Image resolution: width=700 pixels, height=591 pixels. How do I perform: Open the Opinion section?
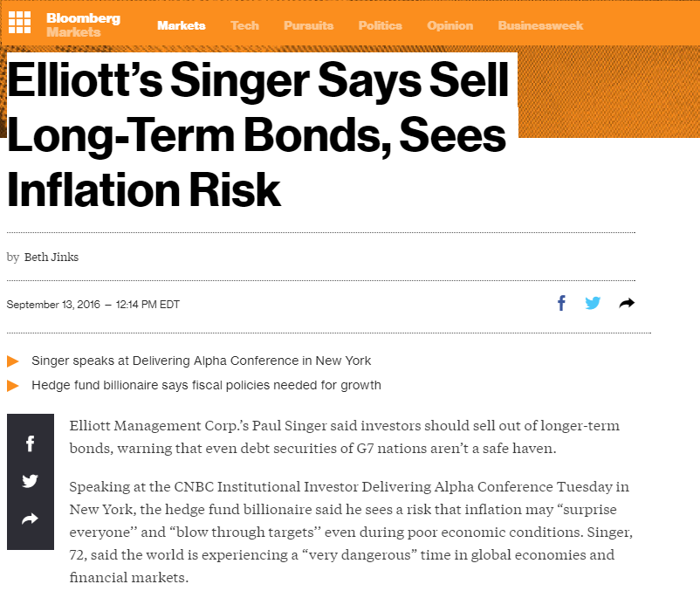point(450,25)
